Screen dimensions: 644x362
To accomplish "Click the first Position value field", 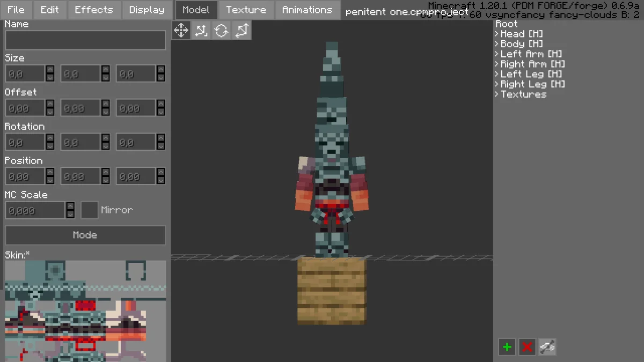I will [25, 176].
